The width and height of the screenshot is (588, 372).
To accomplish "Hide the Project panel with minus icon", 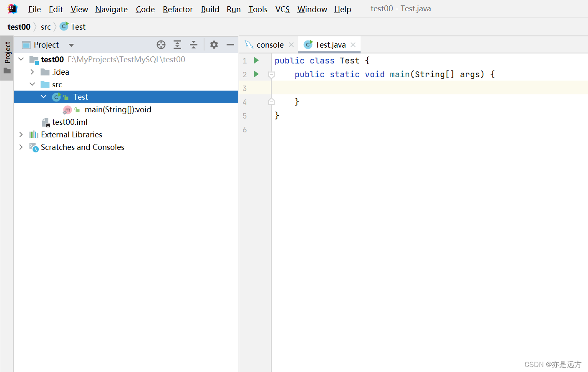I will click(230, 45).
